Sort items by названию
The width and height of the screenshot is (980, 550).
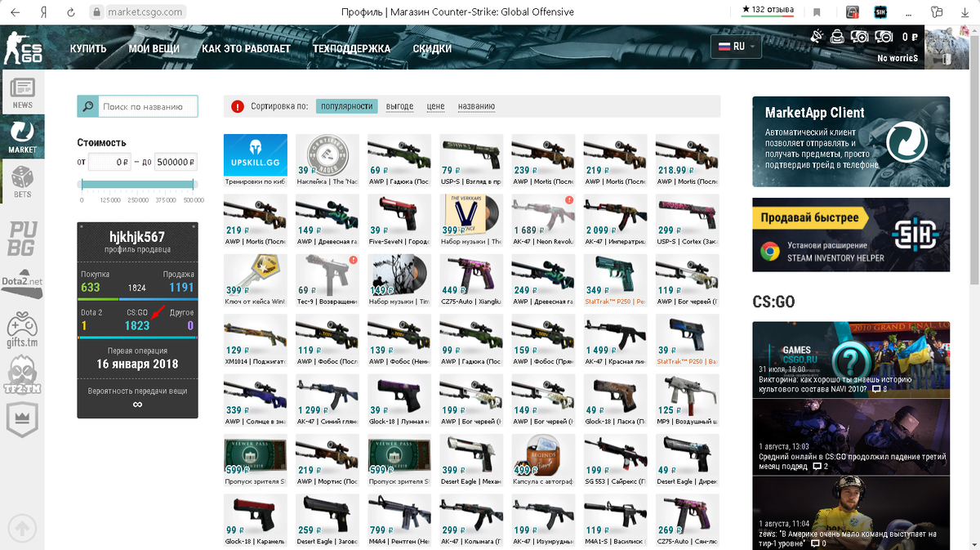(476, 106)
